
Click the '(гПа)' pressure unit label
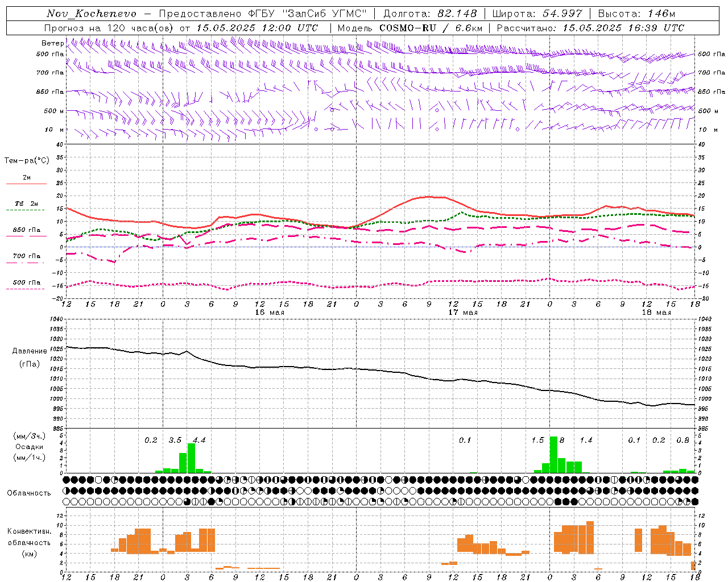(x=30, y=364)
